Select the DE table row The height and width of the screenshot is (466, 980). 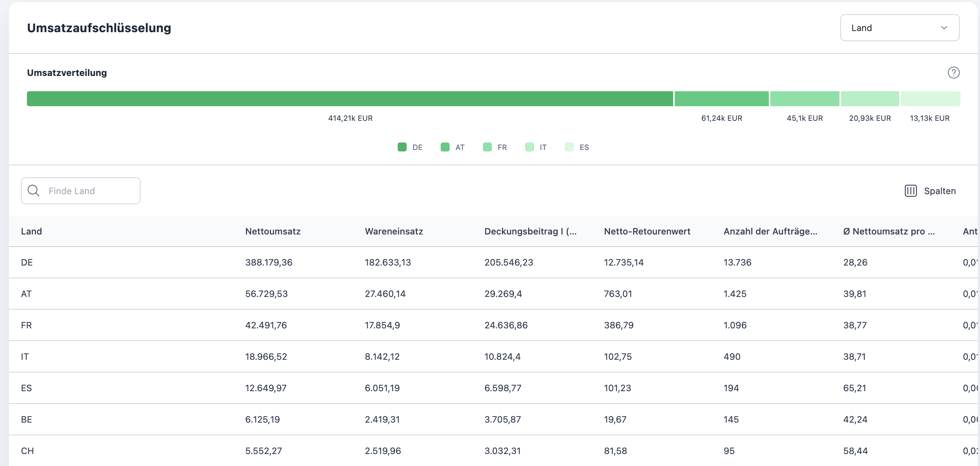tap(27, 262)
